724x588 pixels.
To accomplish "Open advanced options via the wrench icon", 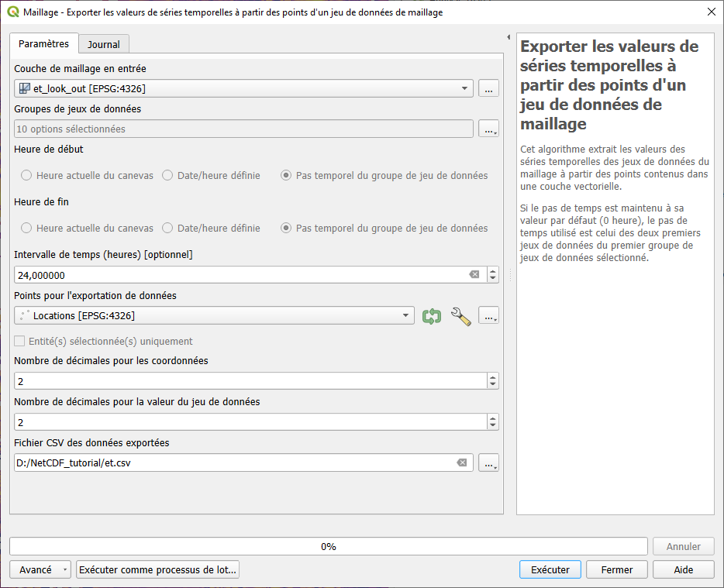I will [460, 316].
